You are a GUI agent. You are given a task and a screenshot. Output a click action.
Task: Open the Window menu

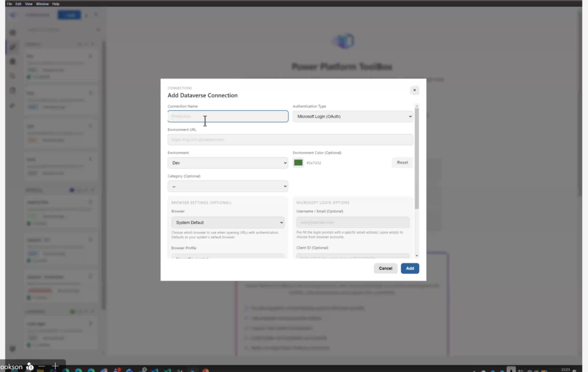point(42,3)
